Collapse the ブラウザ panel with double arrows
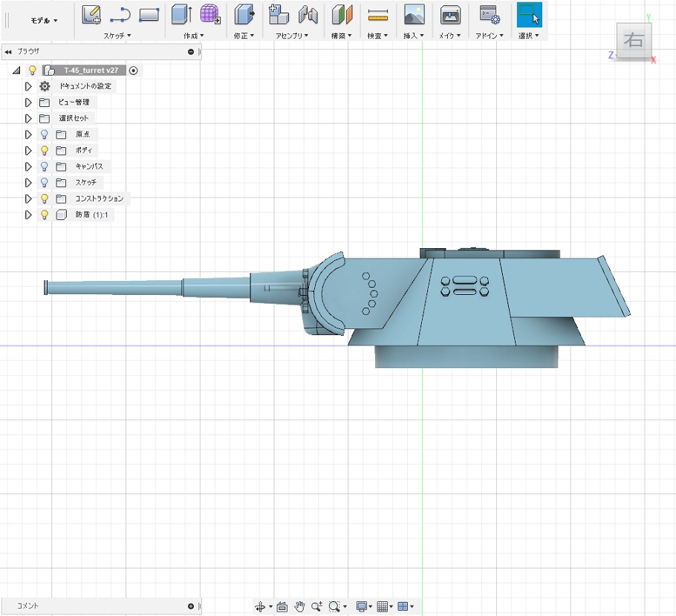Image resolution: width=676 pixels, height=616 pixels. [x=8, y=52]
